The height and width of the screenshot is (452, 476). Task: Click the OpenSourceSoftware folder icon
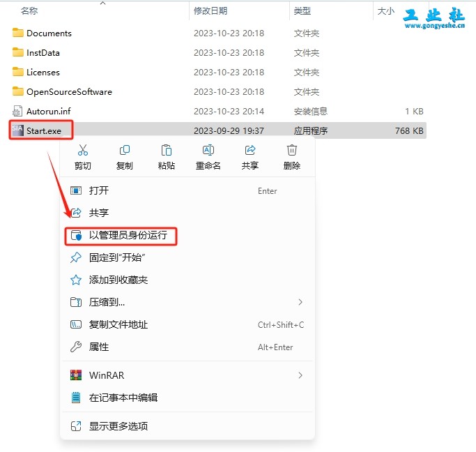tap(18, 91)
